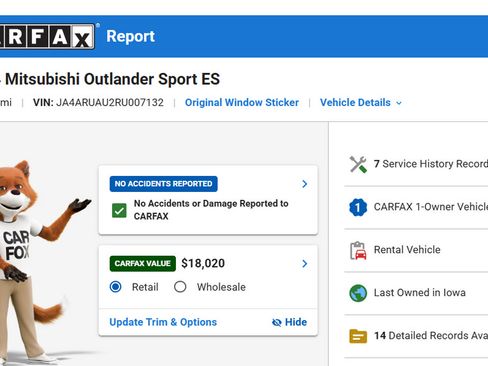The height and width of the screenshot is (366, 488).
Task: Open the No Accidents Reported chevron
Action: point(304,184)
